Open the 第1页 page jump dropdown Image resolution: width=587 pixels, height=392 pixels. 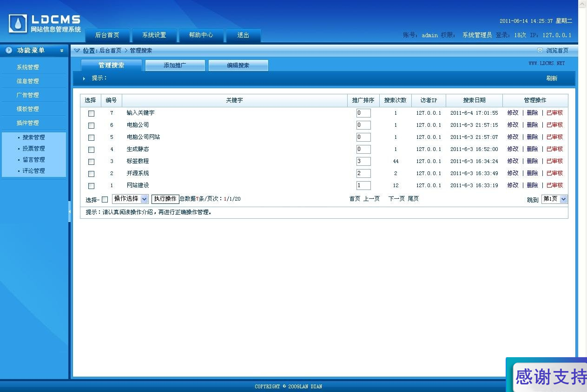click(554, 199)
